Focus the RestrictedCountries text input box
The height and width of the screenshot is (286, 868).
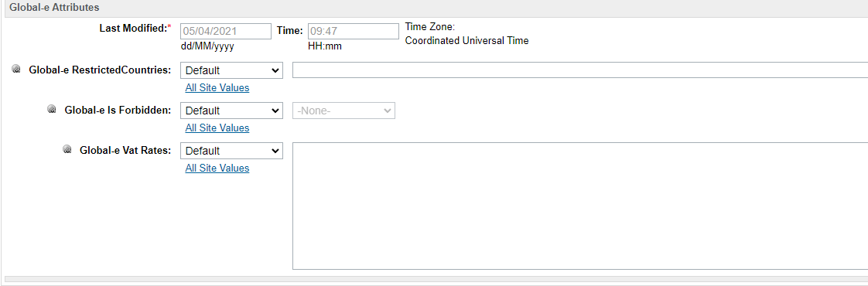click(x=580, y=70)
